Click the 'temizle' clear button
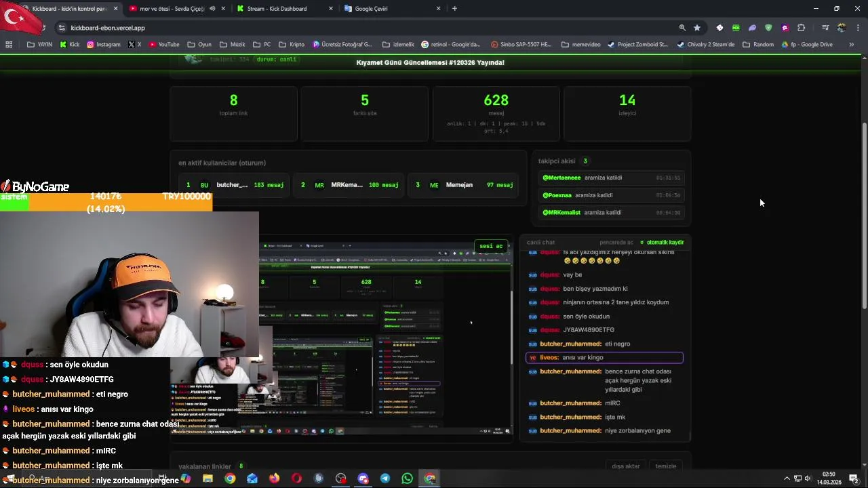The width and height of the screenshot is (868, 488). tap(666, 466)
